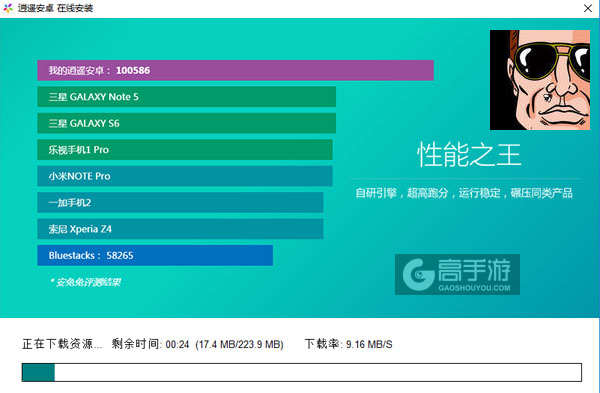Click the 三星 GALAXY Note 5 bar
600x393 pixels.
point(186,97)
